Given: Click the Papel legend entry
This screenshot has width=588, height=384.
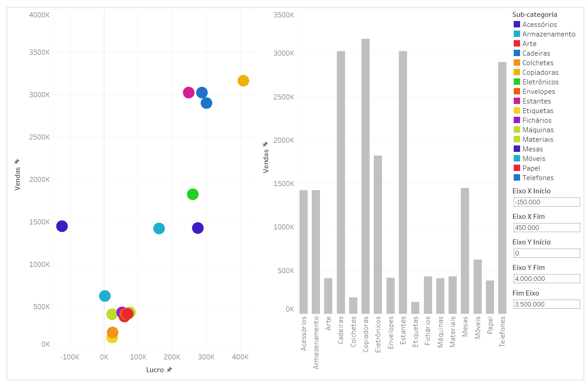Looking at the screenshot, I should pos(527,168).
